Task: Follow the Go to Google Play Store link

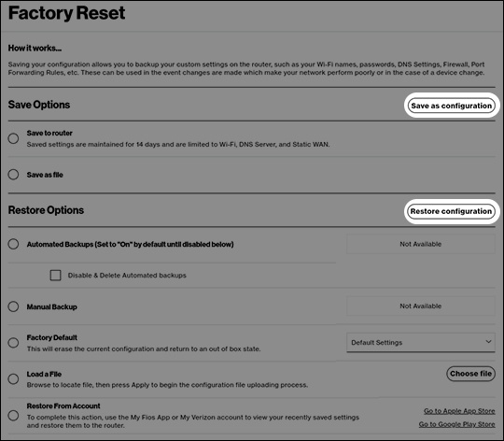Action: (x=456, y=424)
